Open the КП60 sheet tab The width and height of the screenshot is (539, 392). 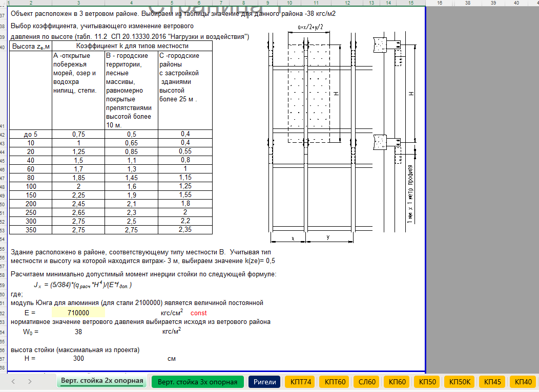coord(397,382)
